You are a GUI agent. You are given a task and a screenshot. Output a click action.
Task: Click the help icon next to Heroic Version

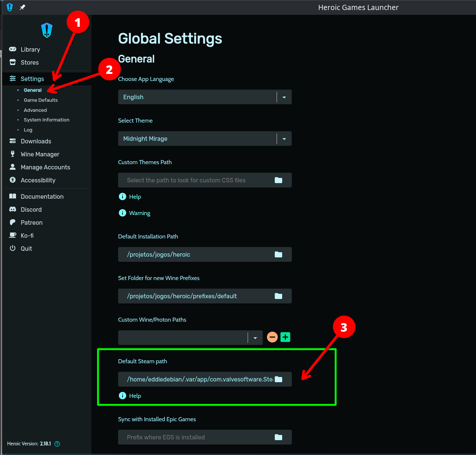[x=57, y=444]
